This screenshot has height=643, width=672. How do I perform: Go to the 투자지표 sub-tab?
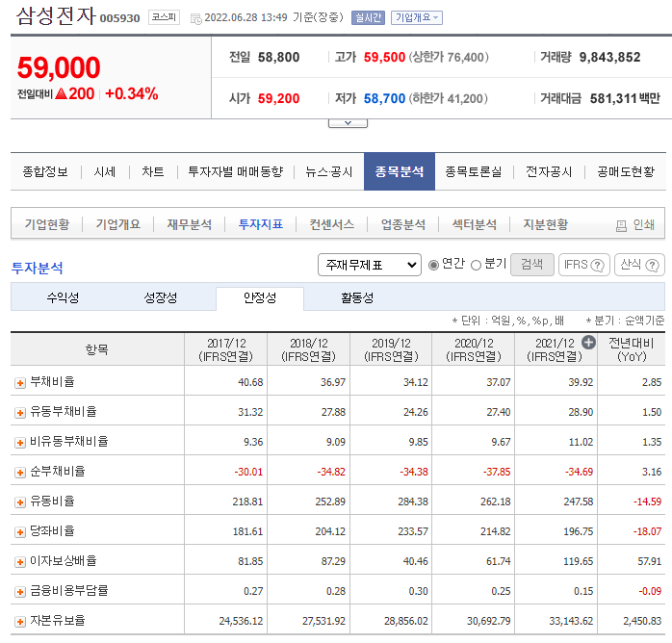pos(261,224)
